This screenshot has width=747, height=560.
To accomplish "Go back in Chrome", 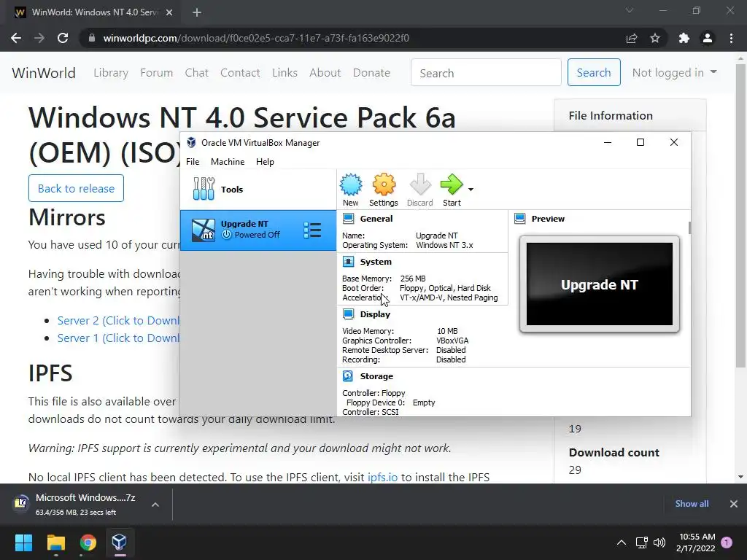I will (x=16, y=38).
